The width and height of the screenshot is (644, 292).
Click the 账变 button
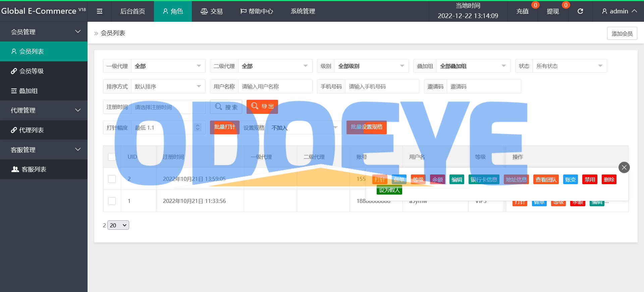(571, 179)
